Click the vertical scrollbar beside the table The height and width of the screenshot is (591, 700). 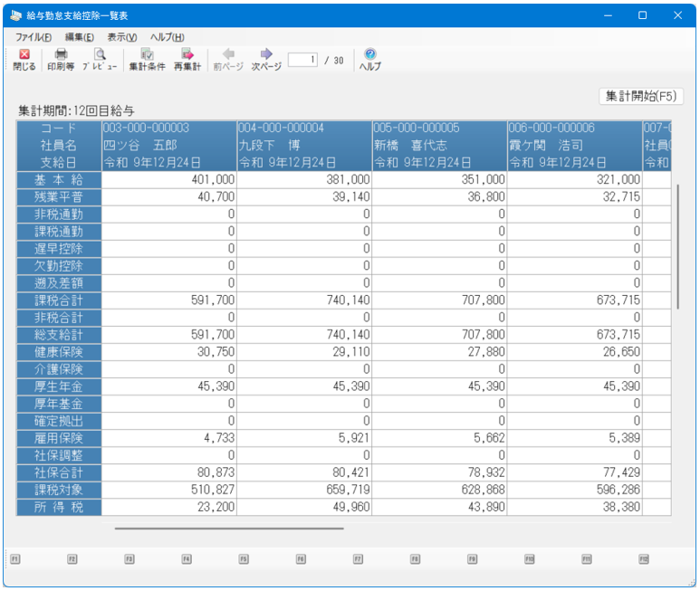(x=678, y=246)
